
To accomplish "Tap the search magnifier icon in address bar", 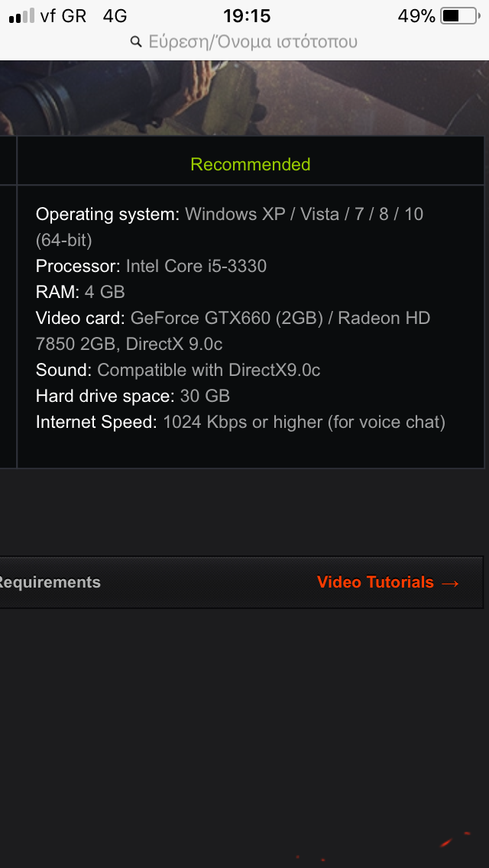I will (x=136, y=42).
